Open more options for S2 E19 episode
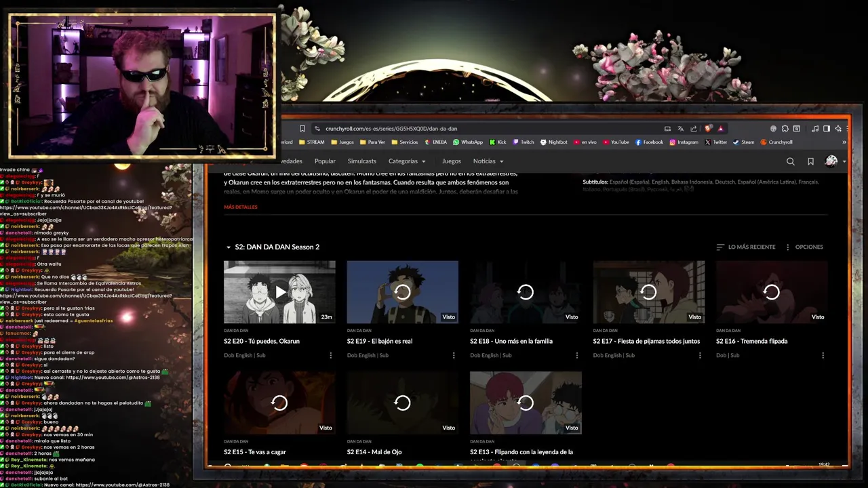Image resolution: width=868 pixels, height=488 pixels. 454,355
